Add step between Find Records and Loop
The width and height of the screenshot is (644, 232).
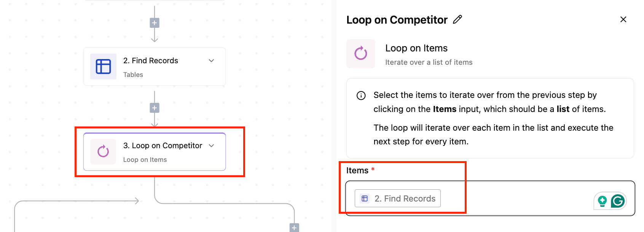point(155,108)
